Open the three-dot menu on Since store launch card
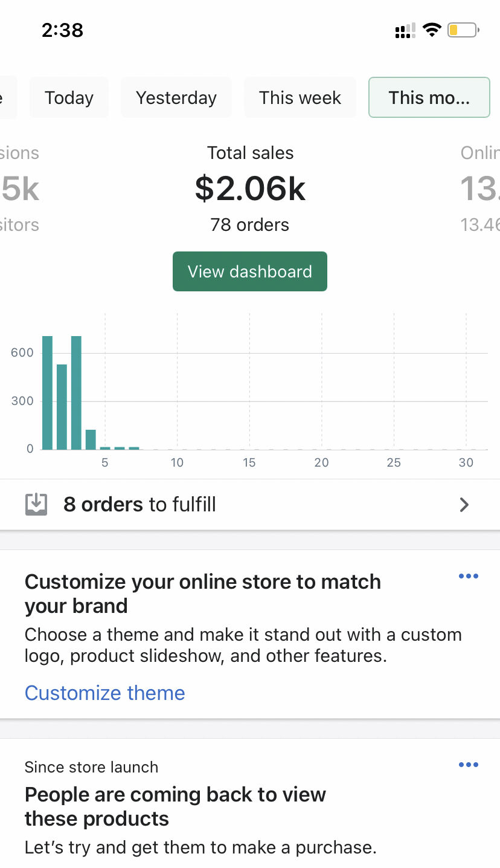Viewport: 500px width, 868px height. (x=468, y=765)
